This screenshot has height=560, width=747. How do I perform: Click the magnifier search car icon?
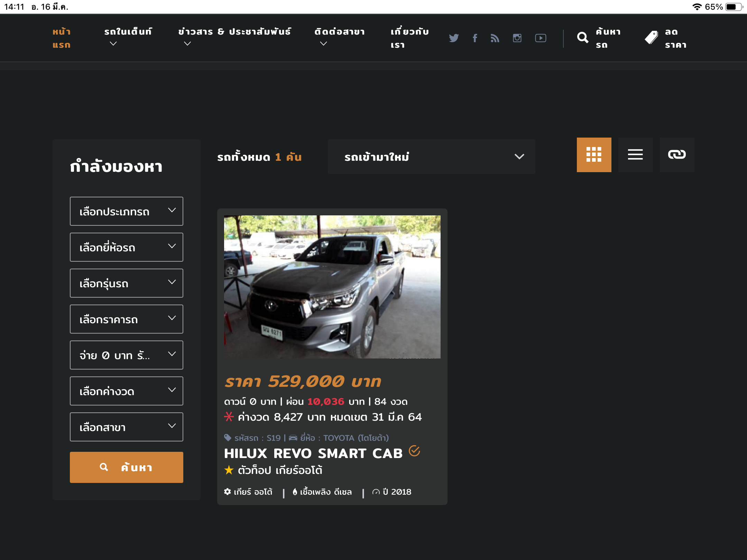pyautogui.click(x=583, y=38)
